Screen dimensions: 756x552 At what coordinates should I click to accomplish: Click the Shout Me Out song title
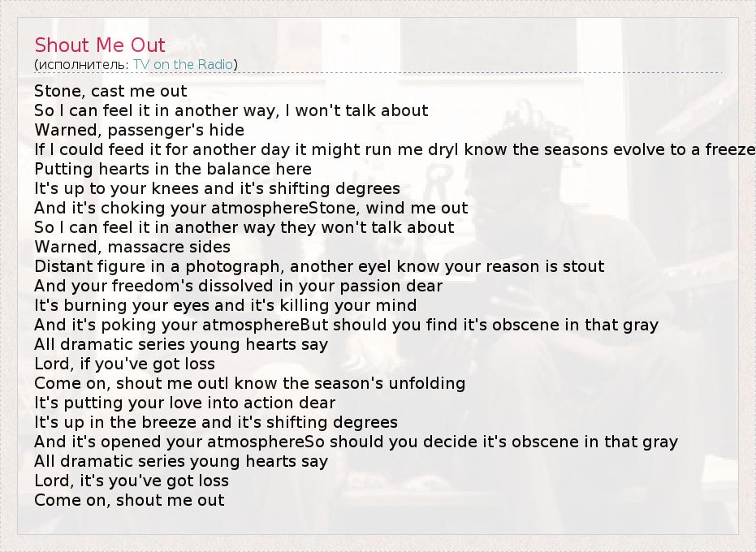click(x=100, y=45)
